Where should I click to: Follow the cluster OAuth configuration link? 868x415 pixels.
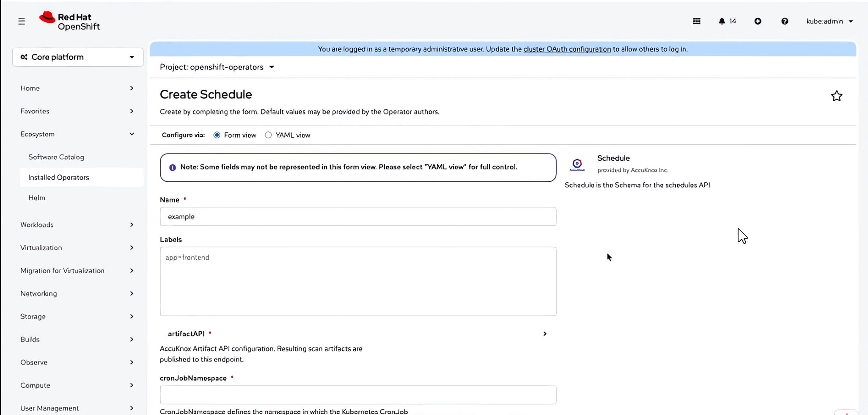pyautogui.click(x=567, y=49)
